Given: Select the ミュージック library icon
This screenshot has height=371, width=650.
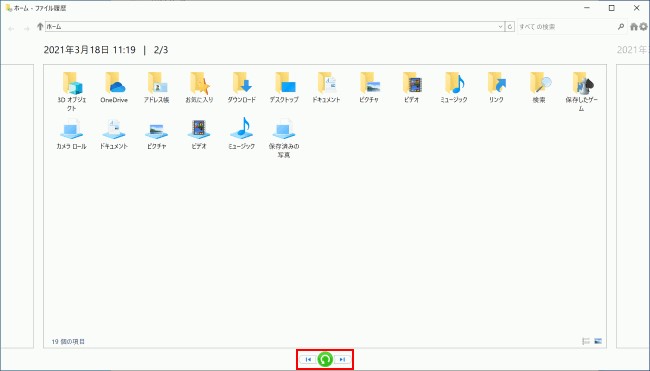Looking at the screenshot, I should tap(242, 134).
